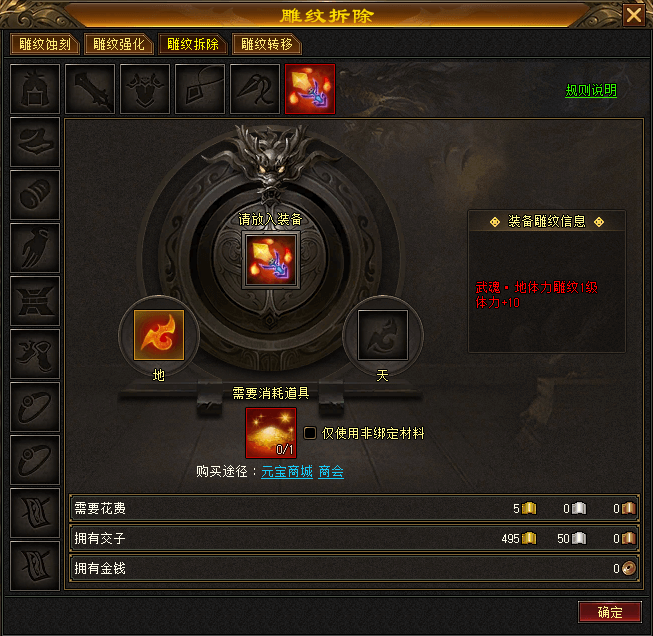
Task: Select the belt equipment slot
Action: click(x=35, y=301)
